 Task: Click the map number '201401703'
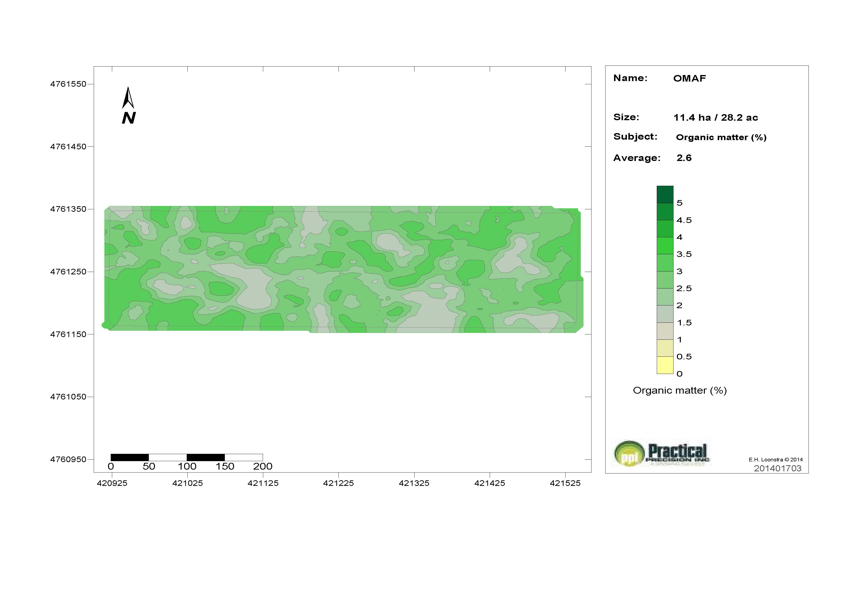coord(778,468)
